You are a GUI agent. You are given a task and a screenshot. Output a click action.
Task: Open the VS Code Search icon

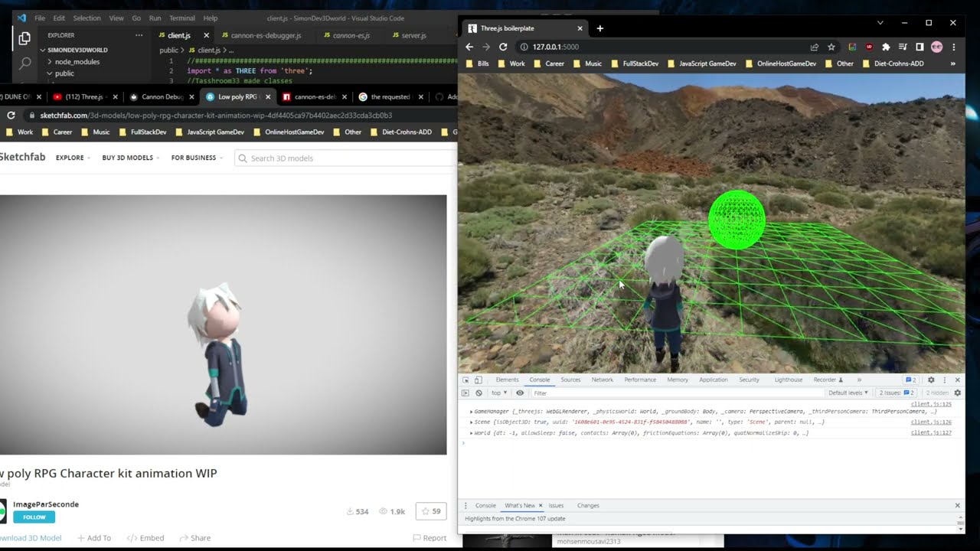(x=24, y=64)
